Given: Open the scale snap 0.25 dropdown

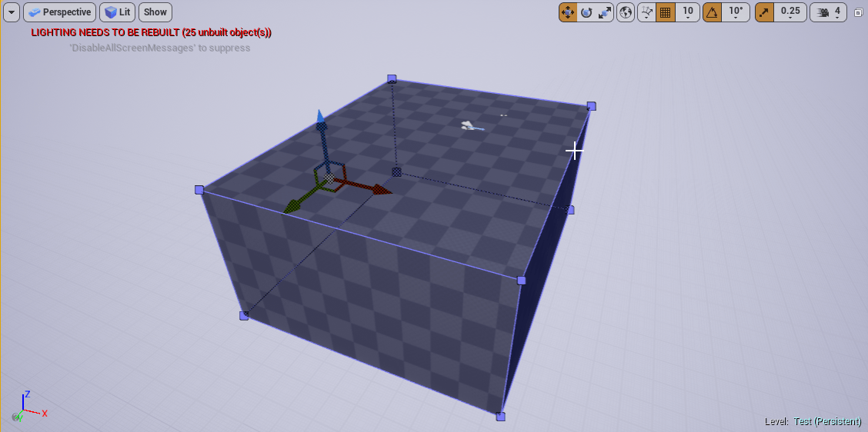Looking at the screenshot, I should [790, 12].
